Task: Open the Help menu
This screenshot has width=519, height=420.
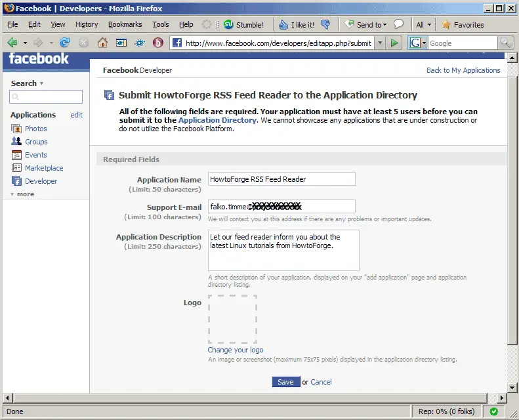Action: [x=186, y=24]
